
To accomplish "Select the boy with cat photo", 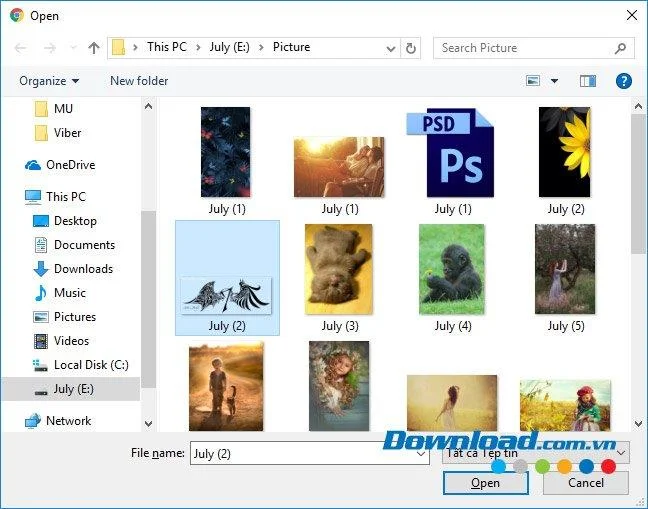I will 226,386.
